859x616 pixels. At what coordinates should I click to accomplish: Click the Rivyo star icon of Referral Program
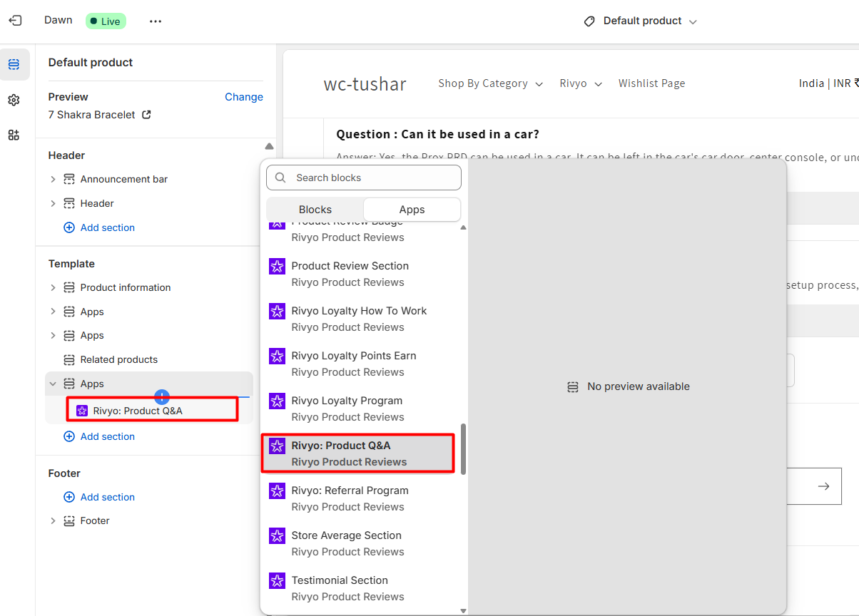point(277,491)
